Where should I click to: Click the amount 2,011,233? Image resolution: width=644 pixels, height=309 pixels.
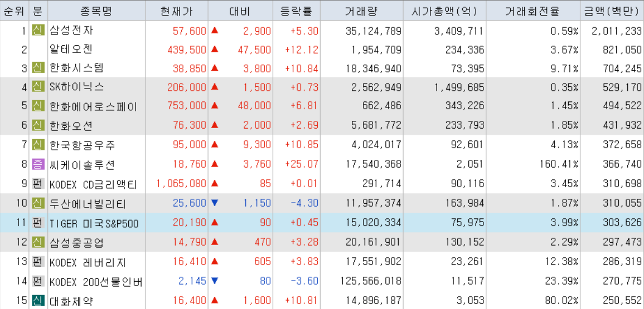(x=617, y=31)
